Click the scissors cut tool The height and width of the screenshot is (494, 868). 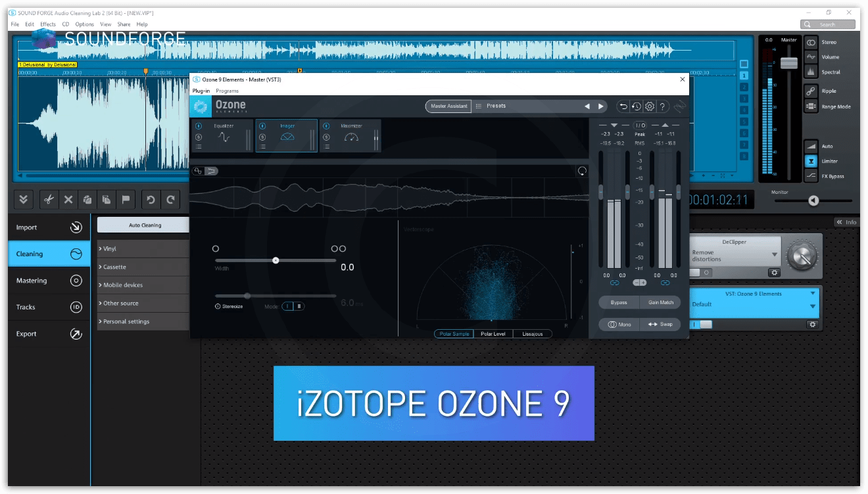[50, 199]
